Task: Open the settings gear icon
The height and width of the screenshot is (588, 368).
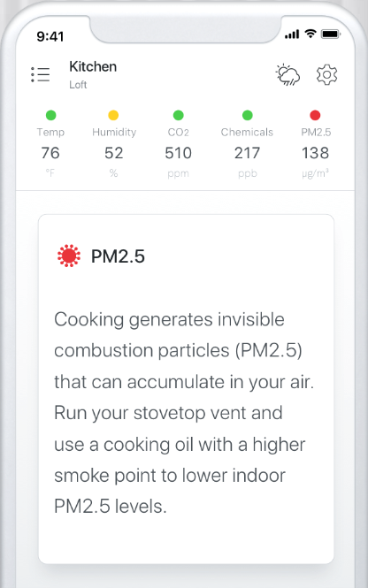Action: [326, 74]
